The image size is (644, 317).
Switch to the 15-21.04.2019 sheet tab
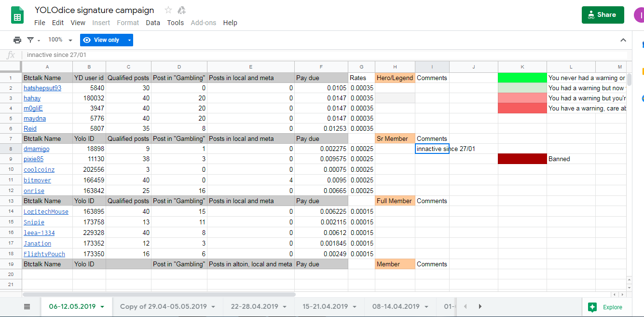[325, 307]
